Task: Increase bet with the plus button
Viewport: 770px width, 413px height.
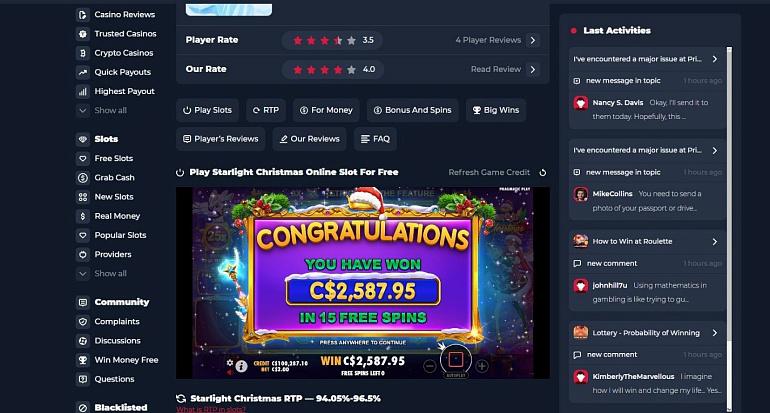Action: click(x=482, y=366)
